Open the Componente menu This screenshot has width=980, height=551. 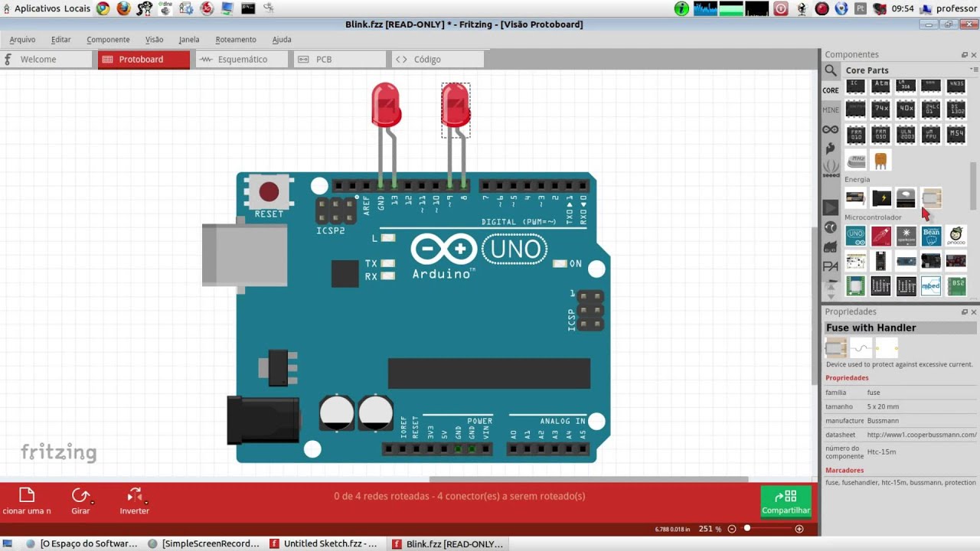[x=108, y=40]
